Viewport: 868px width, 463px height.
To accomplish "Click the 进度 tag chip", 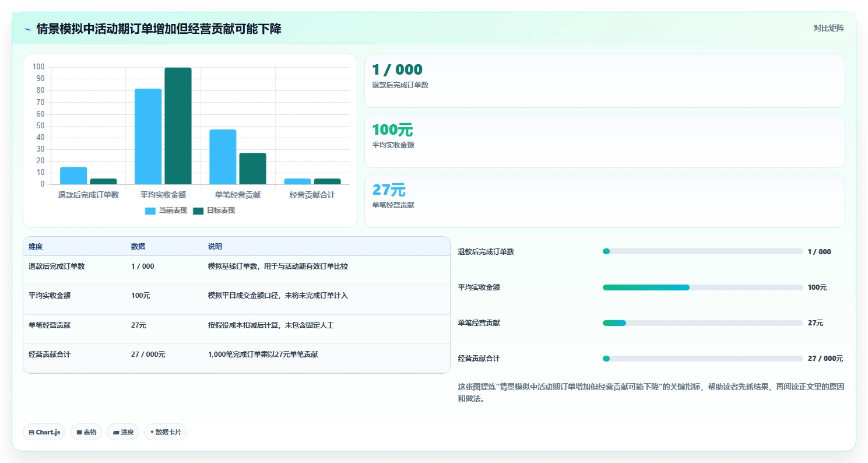I will point(123,432).
